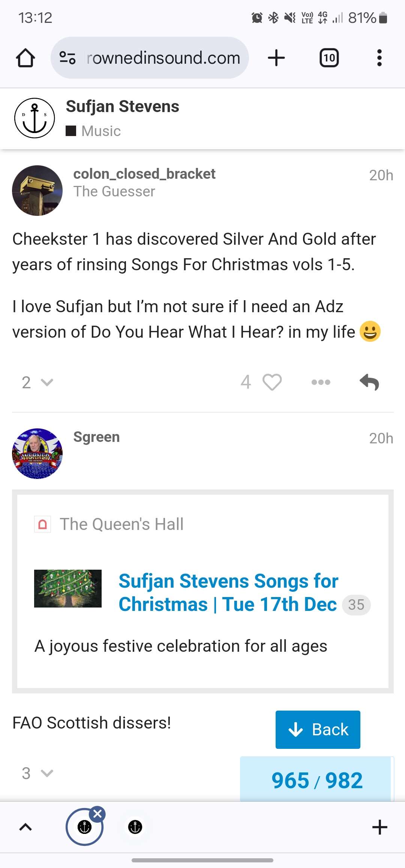Expand the bottom tab group chevron
The height and width of the screenshot is (868, 405).
pyautogui.click(x=25, y=827)
